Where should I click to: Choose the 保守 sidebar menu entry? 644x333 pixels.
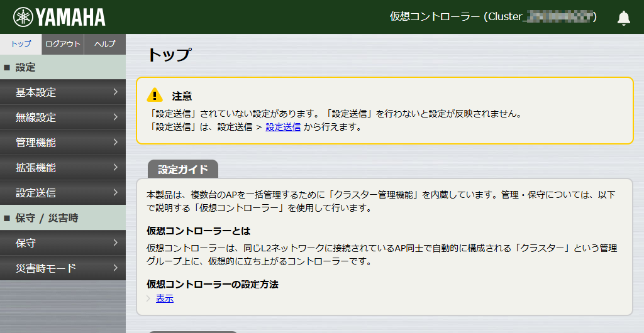63,243
